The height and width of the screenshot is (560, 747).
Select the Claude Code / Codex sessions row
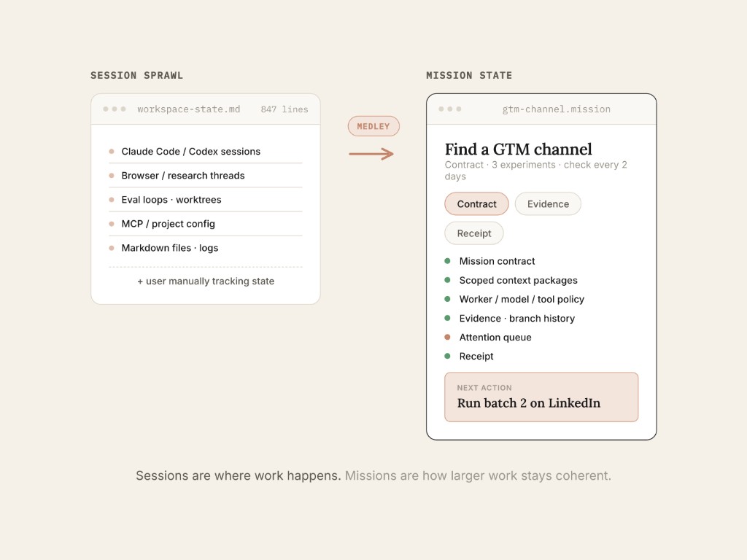(205, 152)
